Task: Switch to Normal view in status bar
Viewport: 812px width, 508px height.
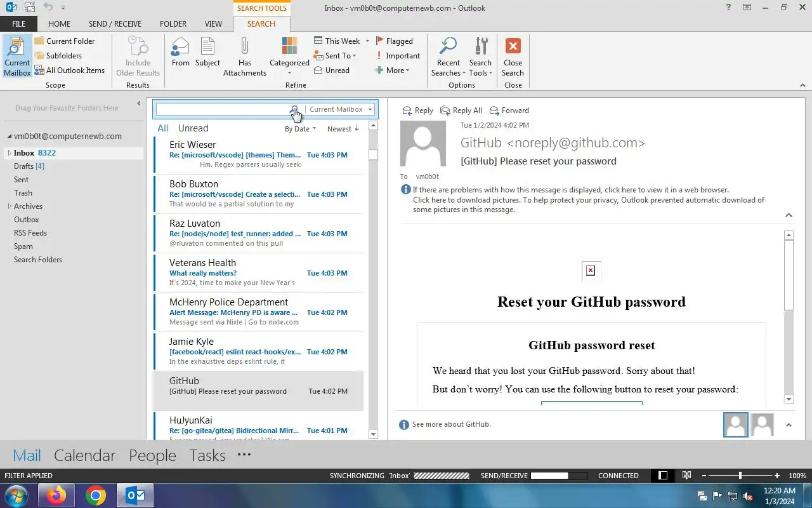Action: [663, 475]
